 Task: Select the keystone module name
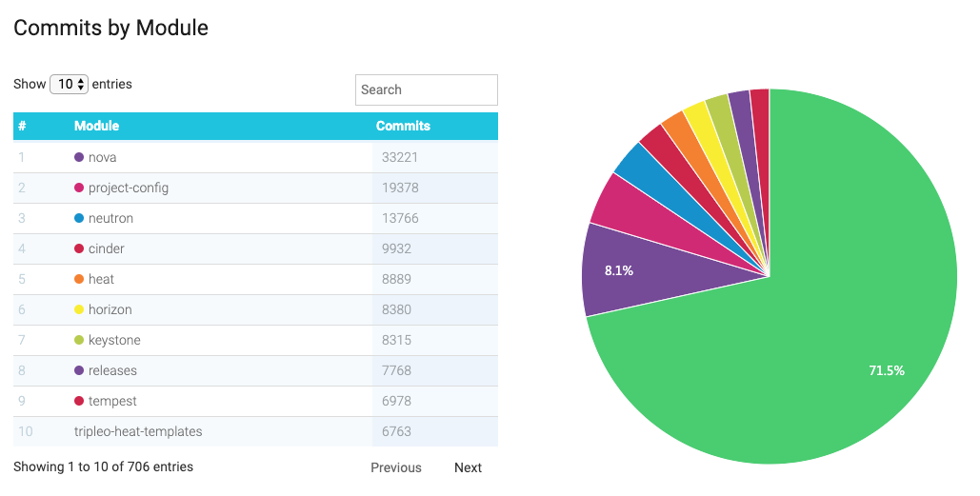pos(114,341)
